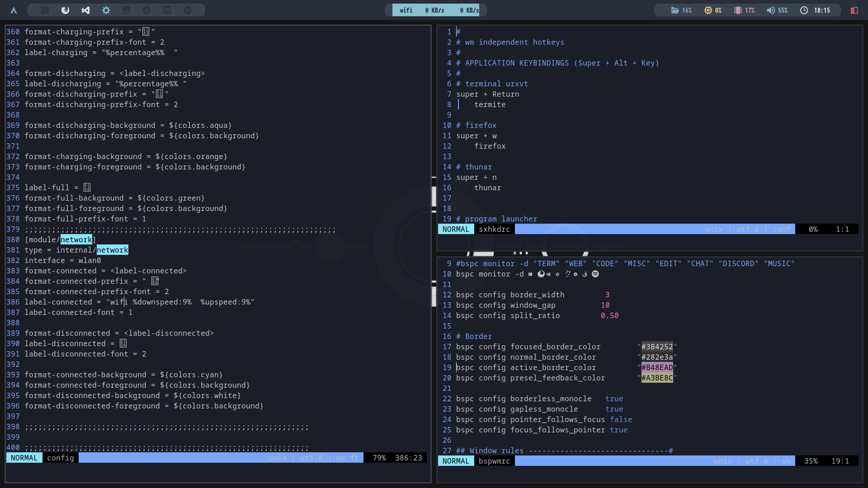
Task: Click the #3B4252 focused border color value
Action: [x=657, y=347]
